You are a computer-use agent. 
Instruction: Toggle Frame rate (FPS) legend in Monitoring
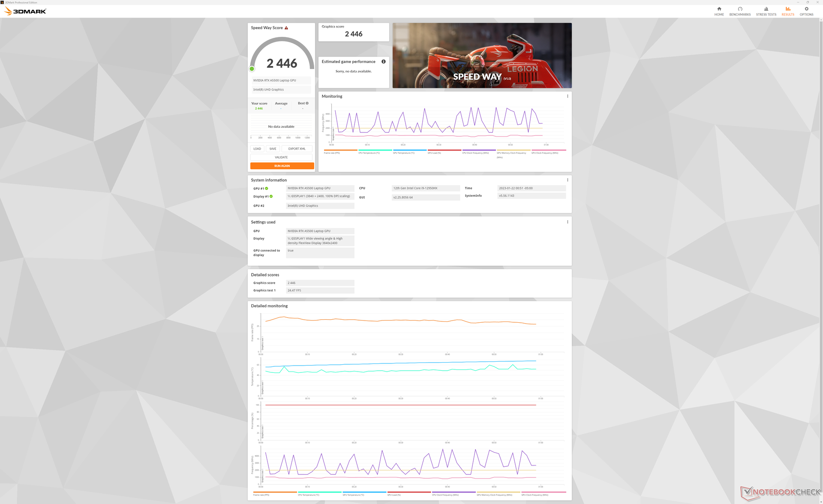(x=332, y=153)
